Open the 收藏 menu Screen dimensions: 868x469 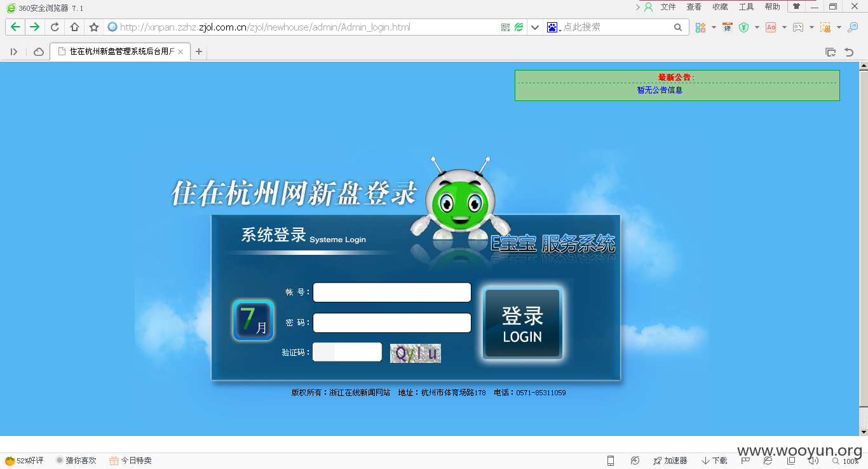point(720,7)
